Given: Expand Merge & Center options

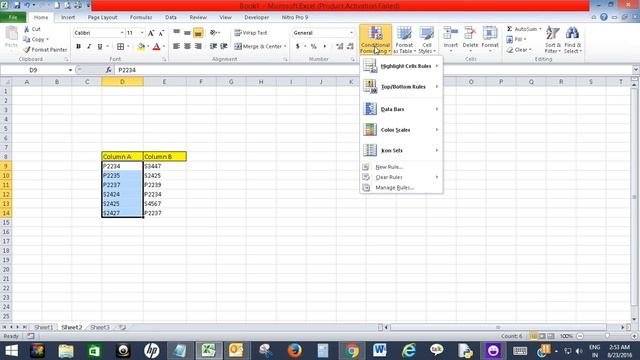Looking at the screenshot, I should click(285, 47).
